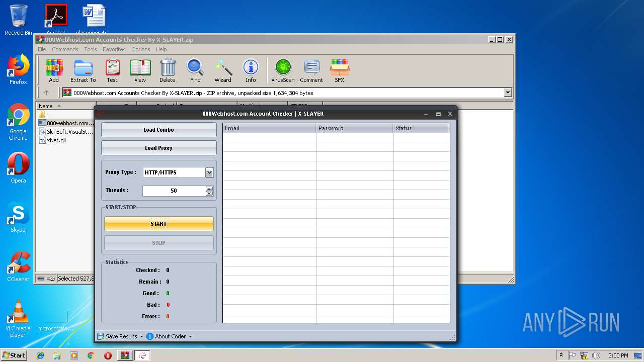644x362 pixels.
Task: Open the Commands menu
Action: 65,49
